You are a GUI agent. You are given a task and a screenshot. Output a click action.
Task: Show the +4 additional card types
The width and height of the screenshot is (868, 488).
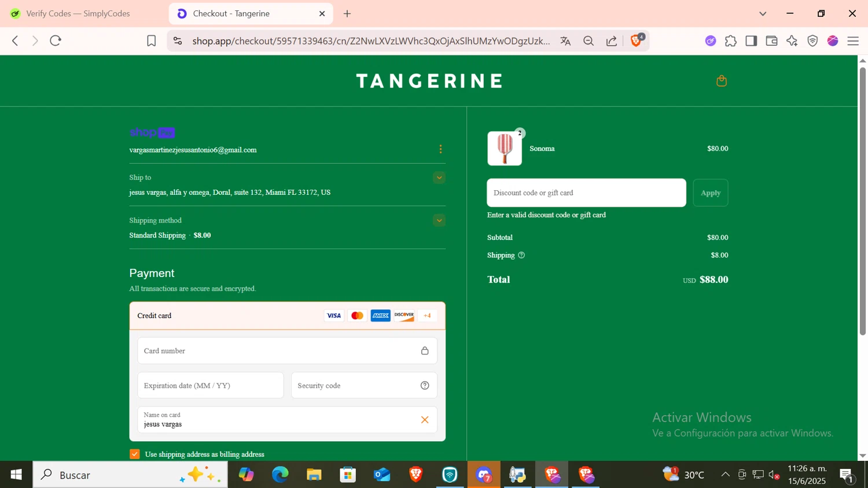click(427, 316)
